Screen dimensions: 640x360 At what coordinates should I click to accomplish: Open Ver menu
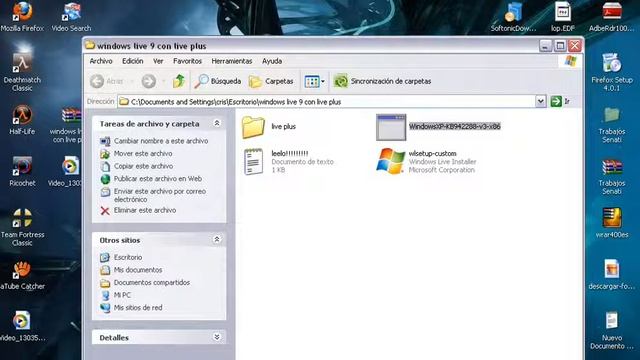coord(158,61)
